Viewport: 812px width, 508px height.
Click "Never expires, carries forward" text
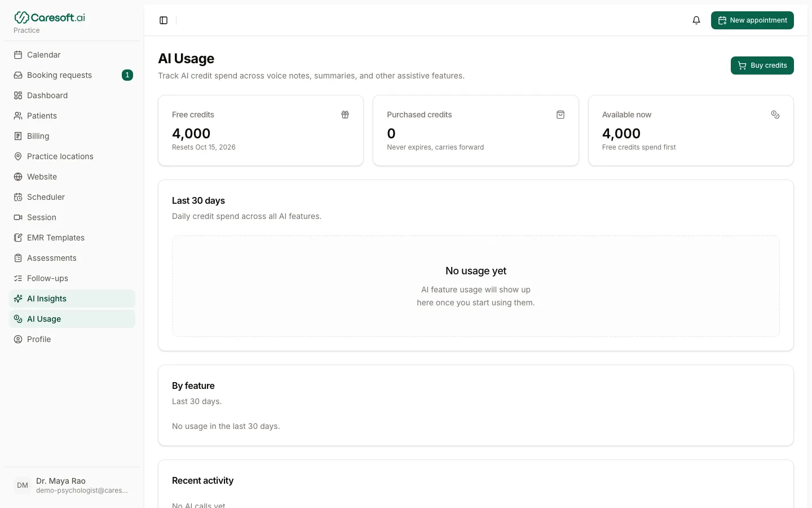click(435, 147)
